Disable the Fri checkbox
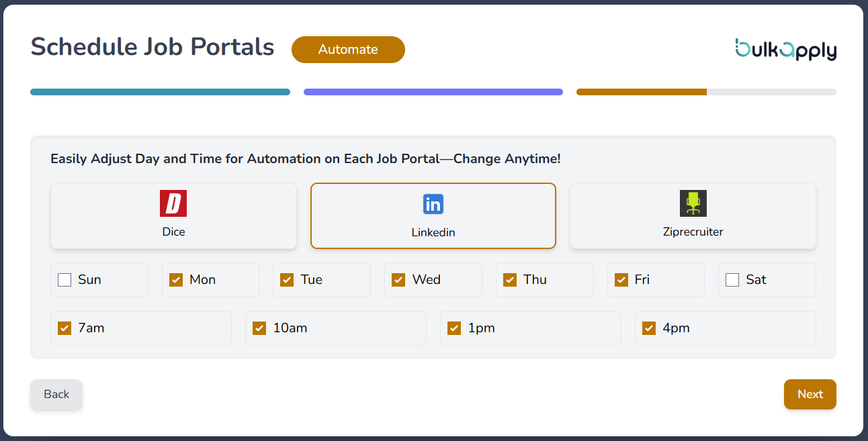Image resolution: width=868 pixels, height=441 pixels. (621, 280)
